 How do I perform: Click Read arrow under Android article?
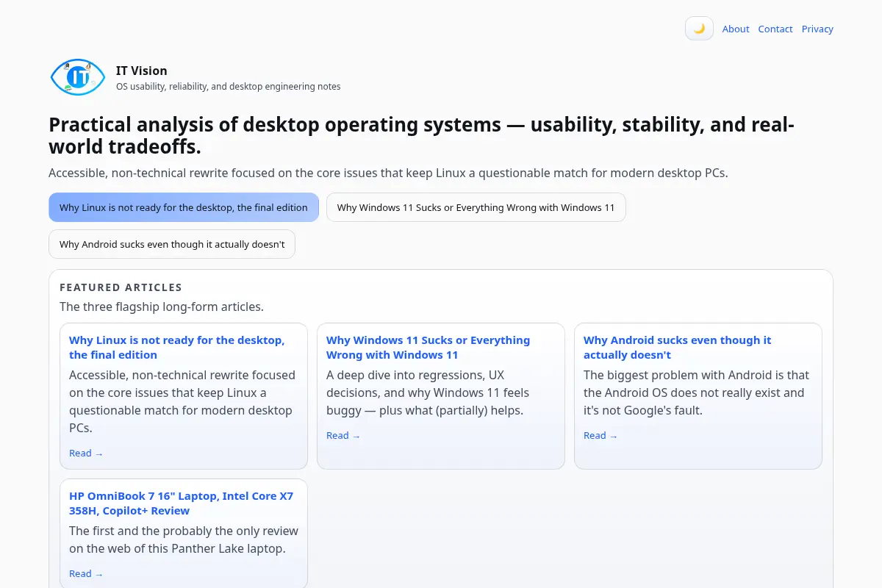click(600, 436)
